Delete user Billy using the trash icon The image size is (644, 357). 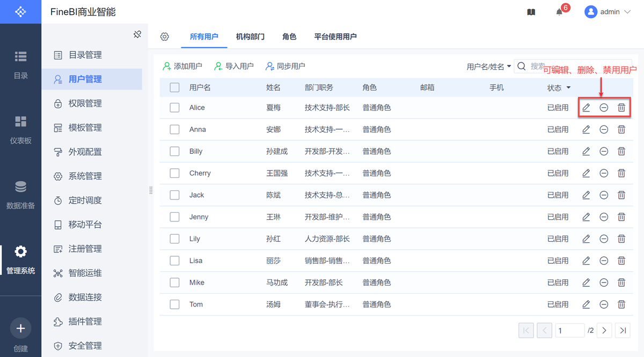coord(621,152)
